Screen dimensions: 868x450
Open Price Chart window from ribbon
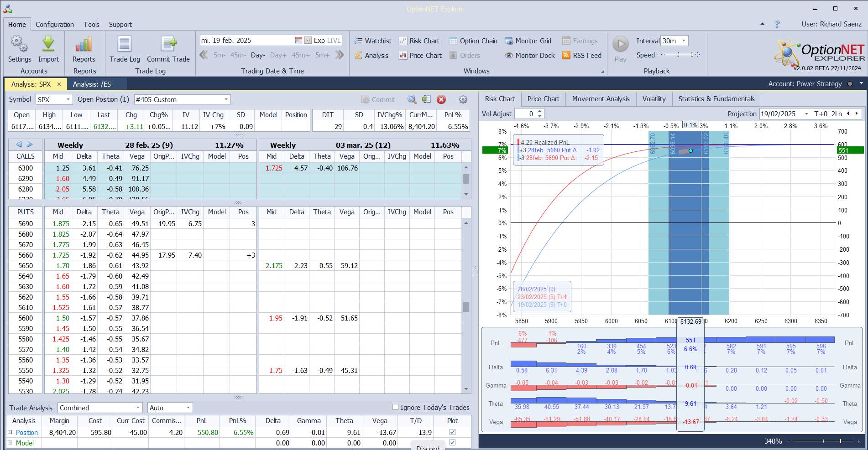tap(420, 56)
